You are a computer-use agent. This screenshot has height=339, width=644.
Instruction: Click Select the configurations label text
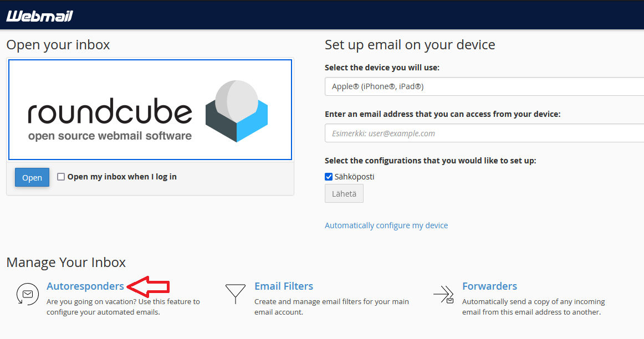[431, 161]
